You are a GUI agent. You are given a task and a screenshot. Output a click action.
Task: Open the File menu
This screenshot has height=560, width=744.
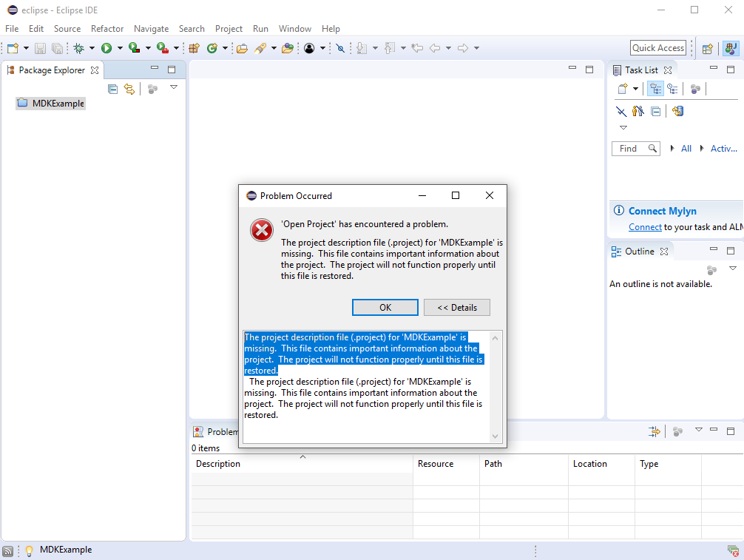tap(12, 28)
